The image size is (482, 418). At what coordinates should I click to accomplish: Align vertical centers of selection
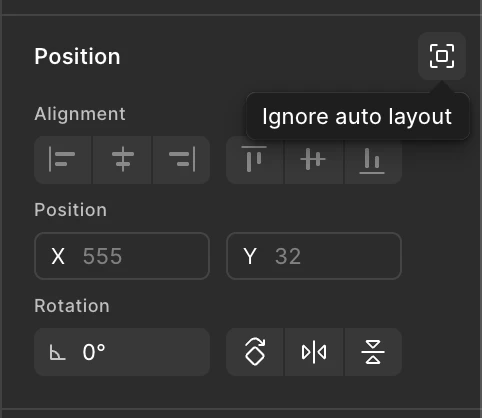coord(314,160)
